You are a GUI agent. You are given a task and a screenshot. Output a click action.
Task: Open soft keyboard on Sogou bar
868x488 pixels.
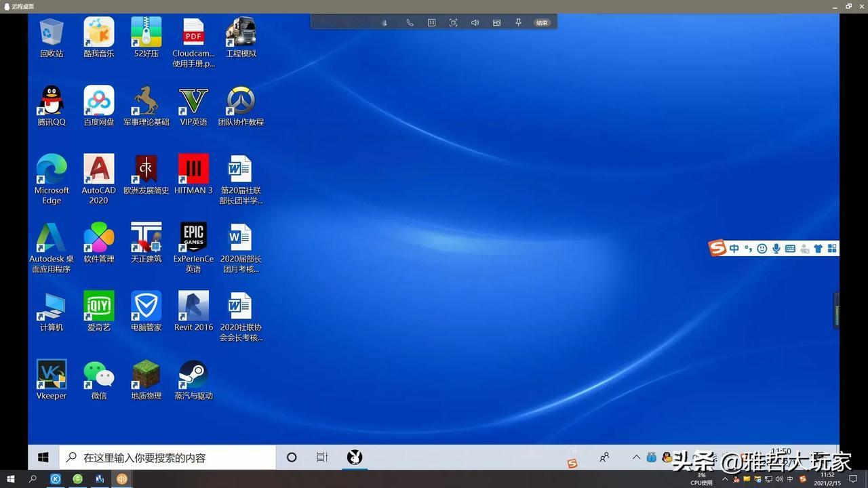click(x=790, y=249)
